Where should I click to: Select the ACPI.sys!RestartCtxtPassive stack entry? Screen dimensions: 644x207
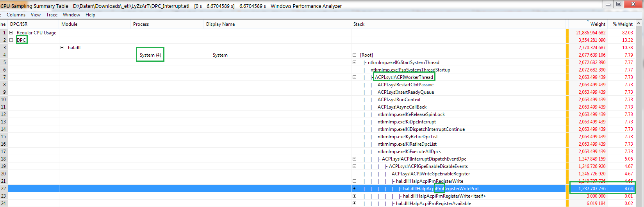(x=405, y=85)
